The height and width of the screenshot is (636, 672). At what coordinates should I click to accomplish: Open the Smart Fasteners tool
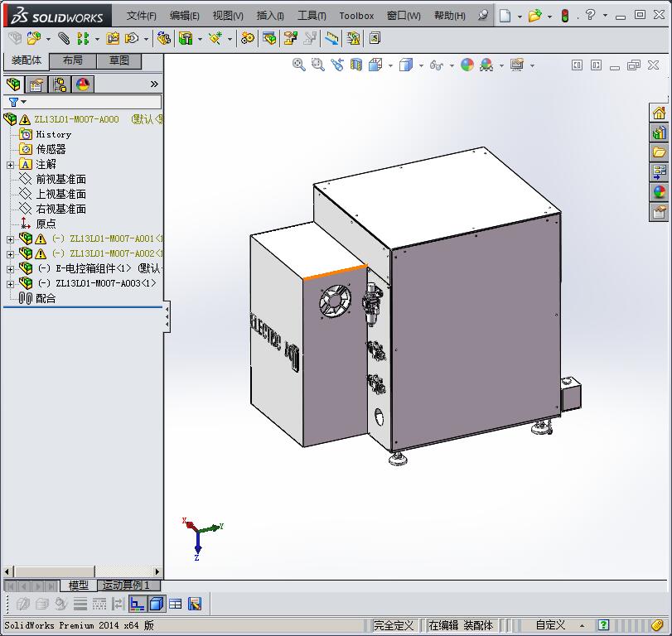coord(113,39)
